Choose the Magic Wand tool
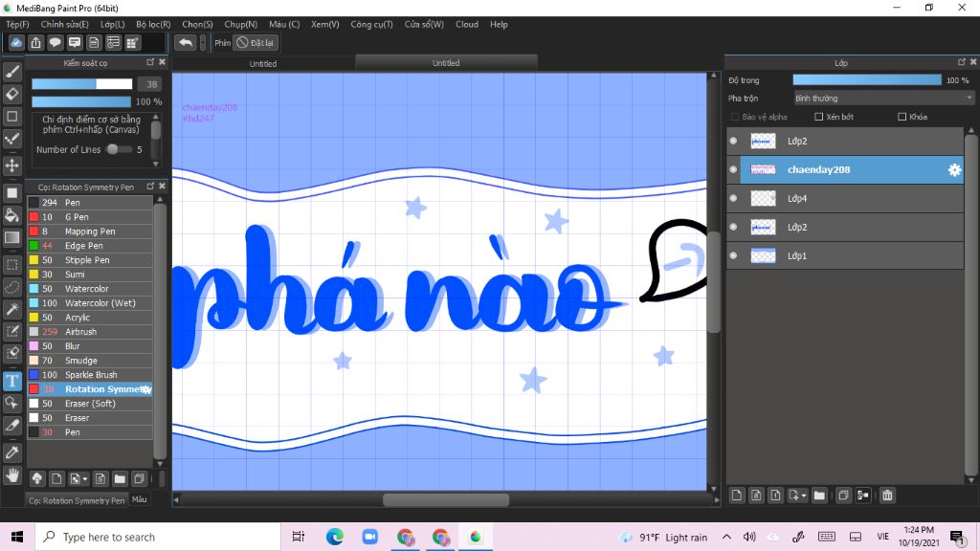 point(11,309)
